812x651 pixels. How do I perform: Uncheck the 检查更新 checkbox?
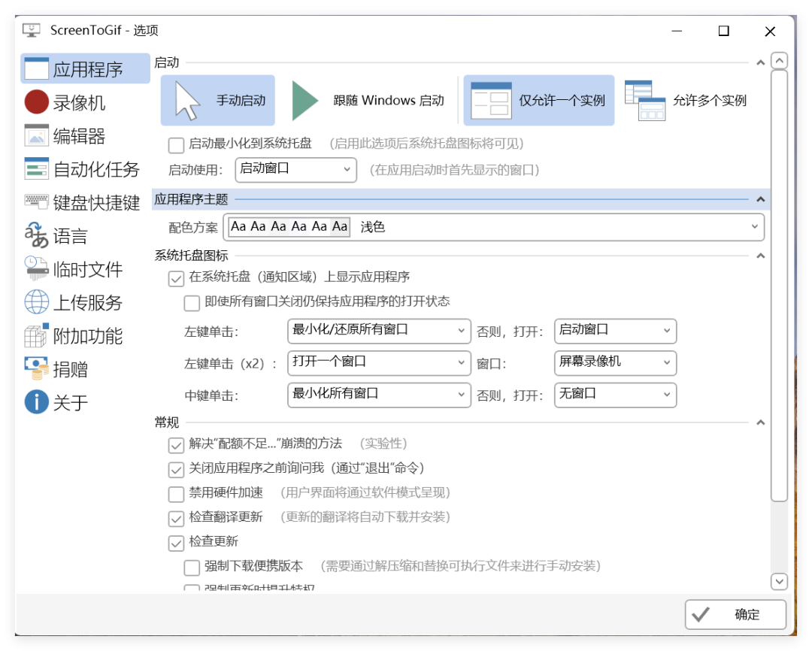pos(176,543)
